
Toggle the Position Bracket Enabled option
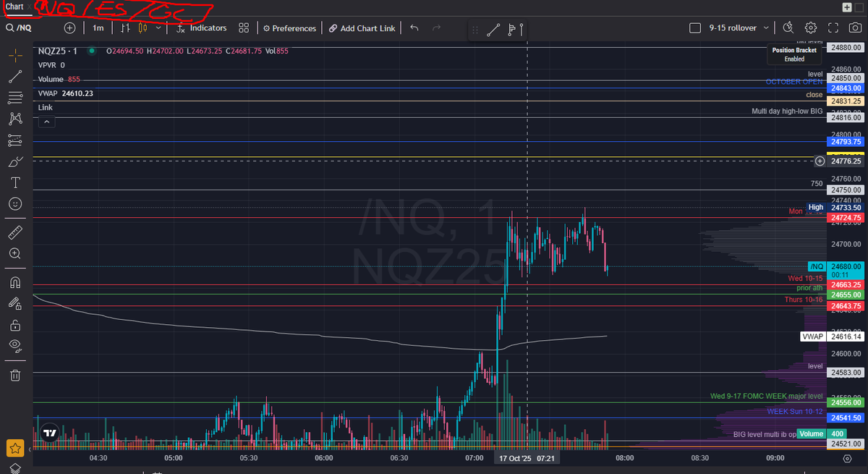[x=793, y=52]
